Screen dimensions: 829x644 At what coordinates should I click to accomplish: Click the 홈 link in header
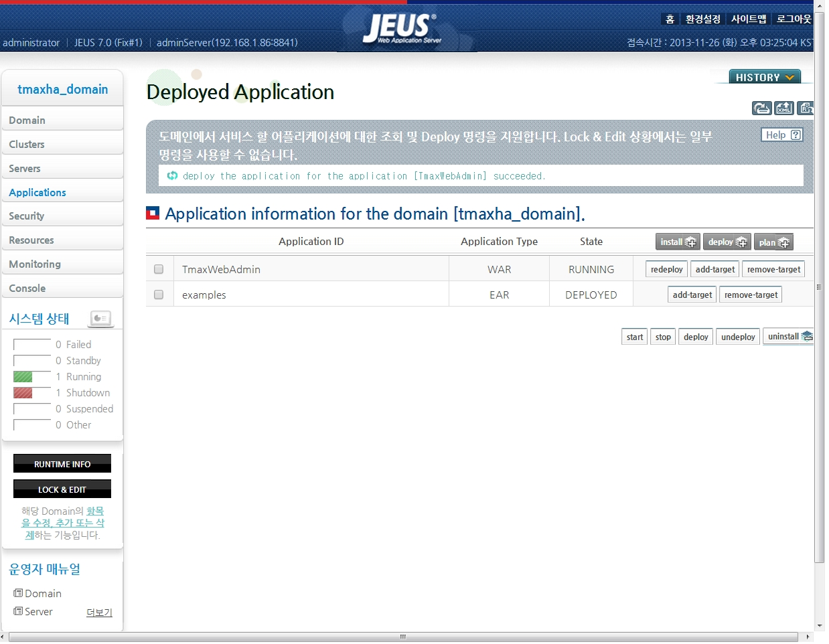coord(670,19)
